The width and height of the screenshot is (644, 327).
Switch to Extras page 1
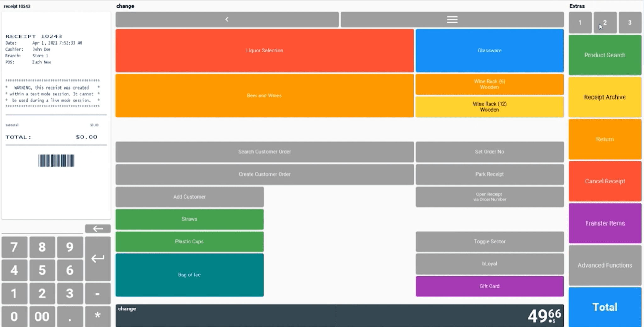click(x=580, y=23)
